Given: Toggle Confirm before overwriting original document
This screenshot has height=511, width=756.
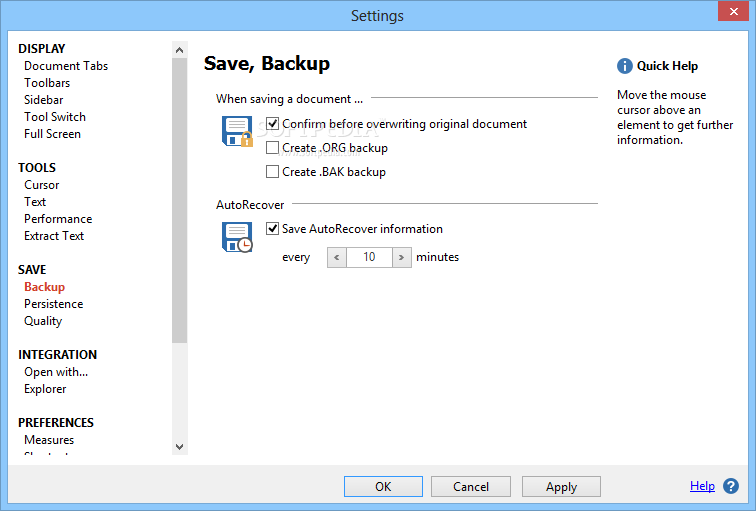Looking at the screenshot, I should click(x=273, y=124).
